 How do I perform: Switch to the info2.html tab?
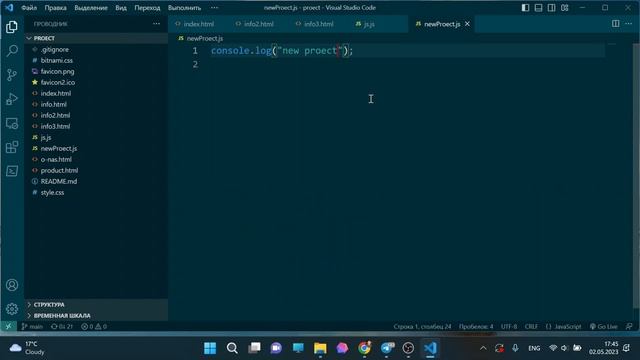pos(258,24)
